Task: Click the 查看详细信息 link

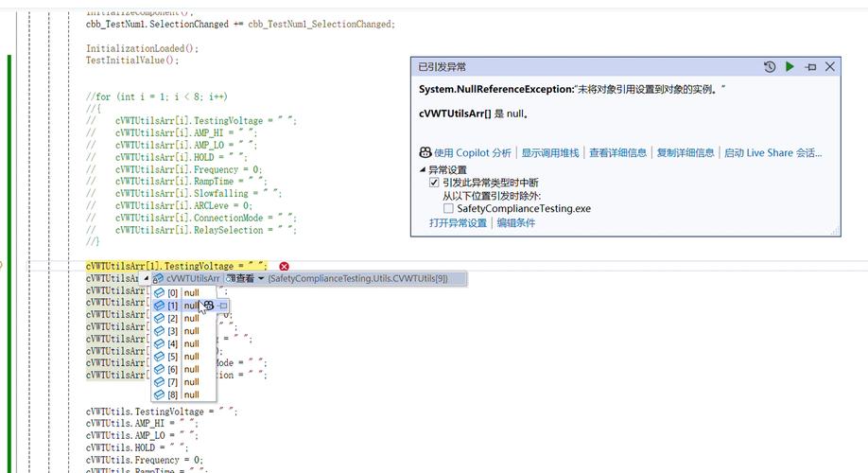Action: pos(617,152)
